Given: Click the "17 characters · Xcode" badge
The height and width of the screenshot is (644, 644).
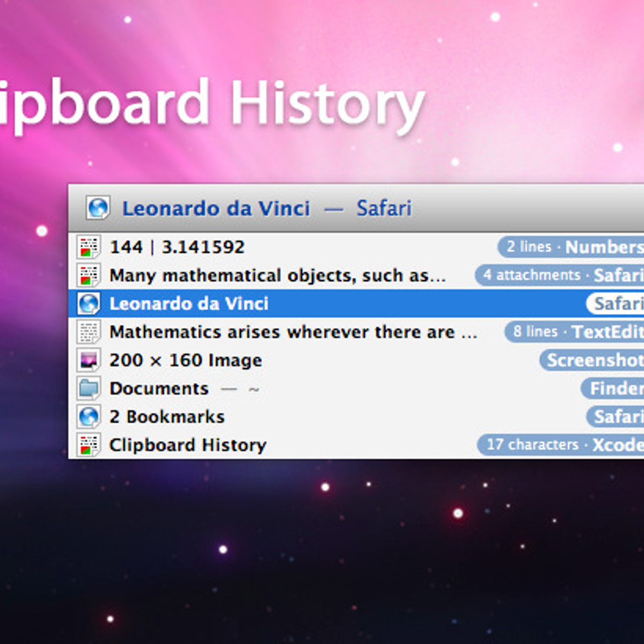Looking at the screenshot, I should click(x=561, y=445).
